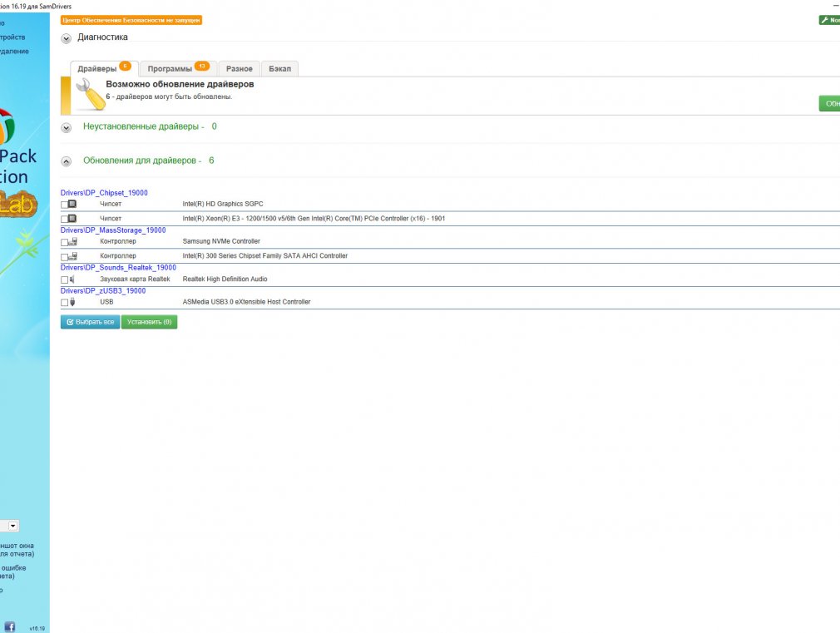Image resolution: width=840 pixels, height=633 pixels.
Task: Click the 'Realtek High Definition Audio' text
Action: [x=225, y=279]
